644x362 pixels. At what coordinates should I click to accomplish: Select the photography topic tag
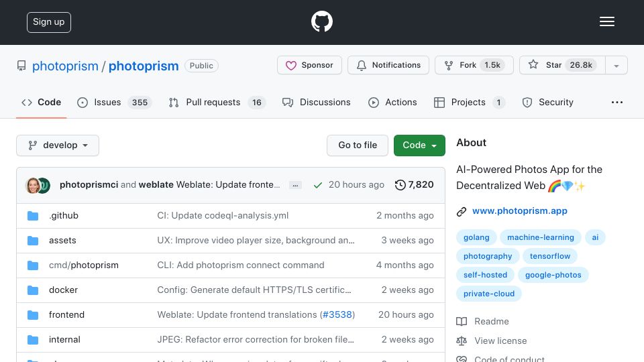tap(488, 256)
